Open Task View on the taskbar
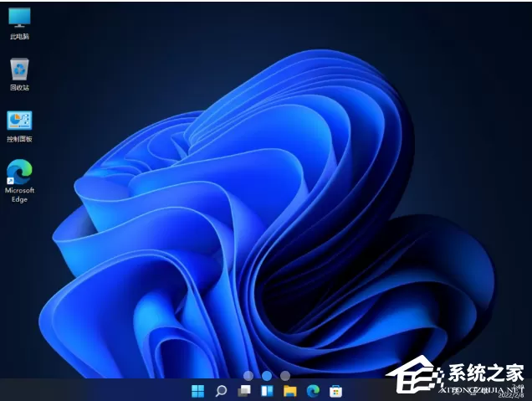The image size is (532, 401). [x=244, y=391]
